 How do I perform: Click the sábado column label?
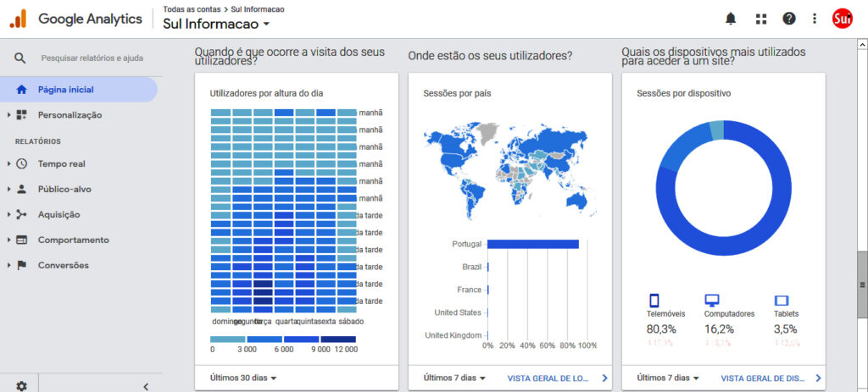pyautogui.click(x=350, y=321)
